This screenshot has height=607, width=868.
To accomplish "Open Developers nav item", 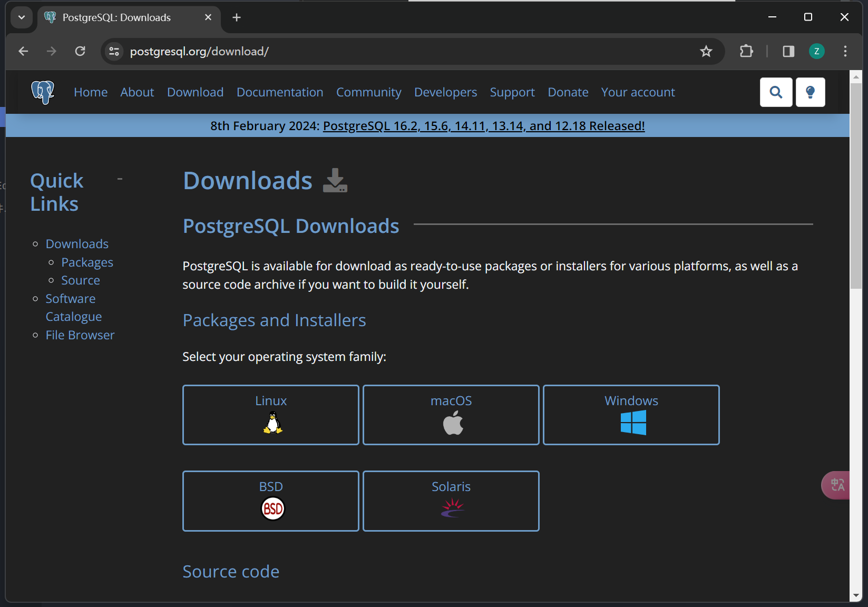I will 445,92.
